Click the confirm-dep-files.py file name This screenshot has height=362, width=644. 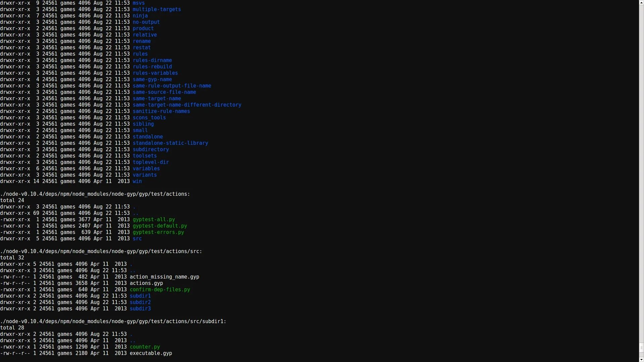pyautogui.click(x=160, y=290)
